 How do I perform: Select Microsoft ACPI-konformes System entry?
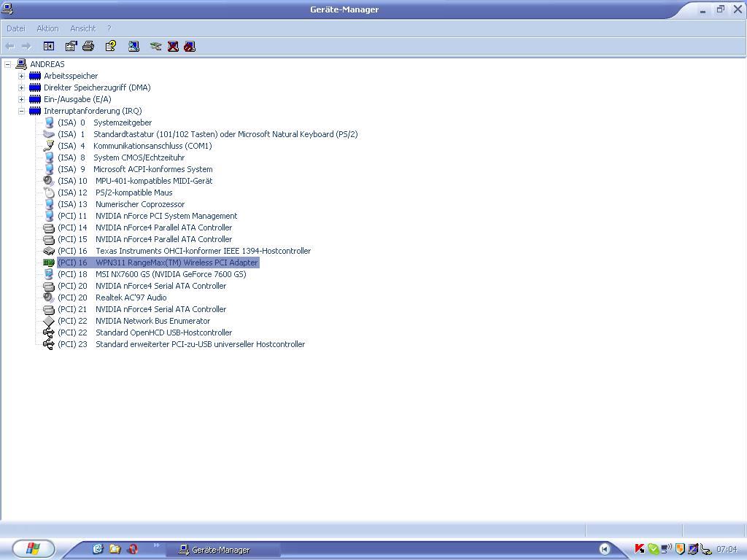tap(135, 169)
